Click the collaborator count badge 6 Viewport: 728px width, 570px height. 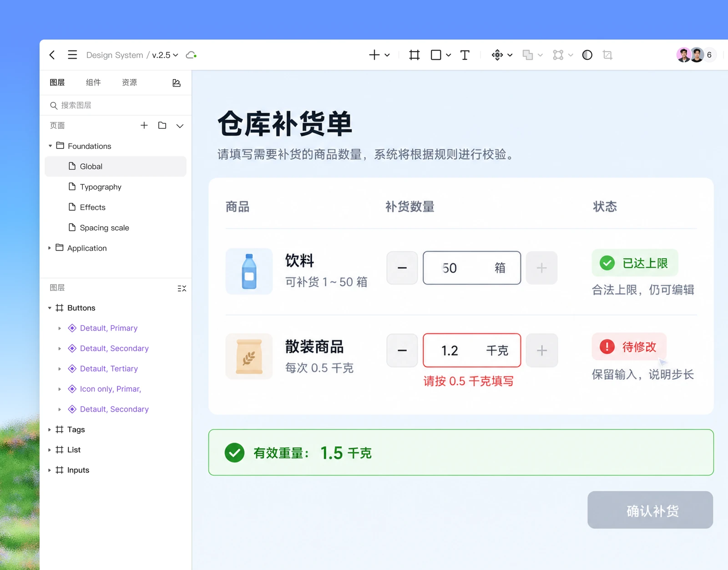tap(709, 55)
